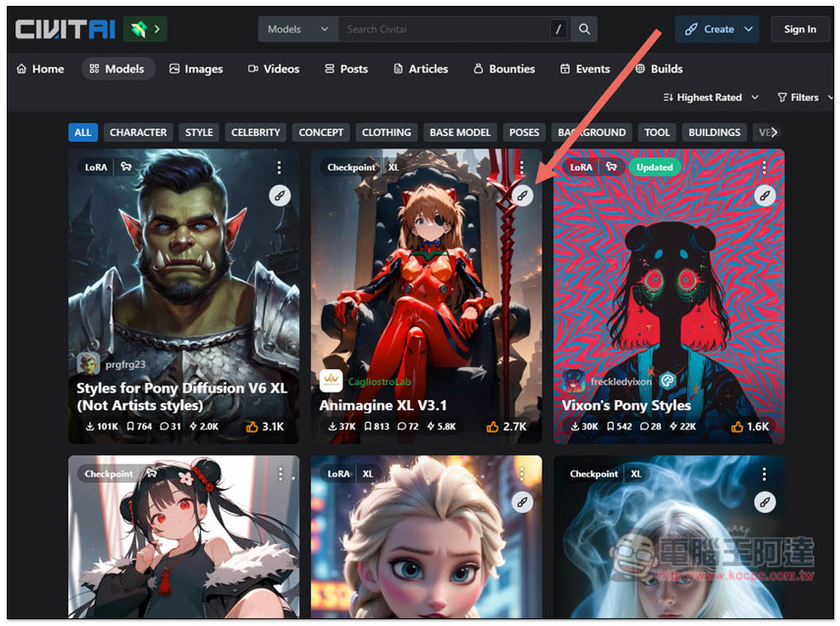Open the Vixon's Pony Styles card three-dot menu

tap(764, 167)
